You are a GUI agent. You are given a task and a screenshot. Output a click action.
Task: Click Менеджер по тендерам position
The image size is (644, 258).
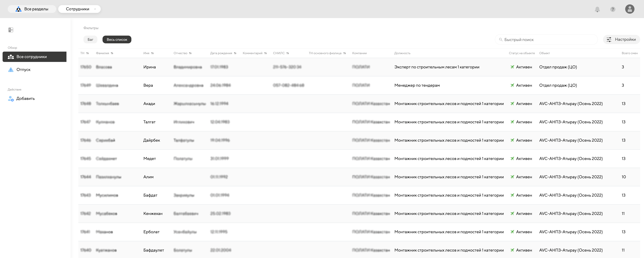point(417,85)
